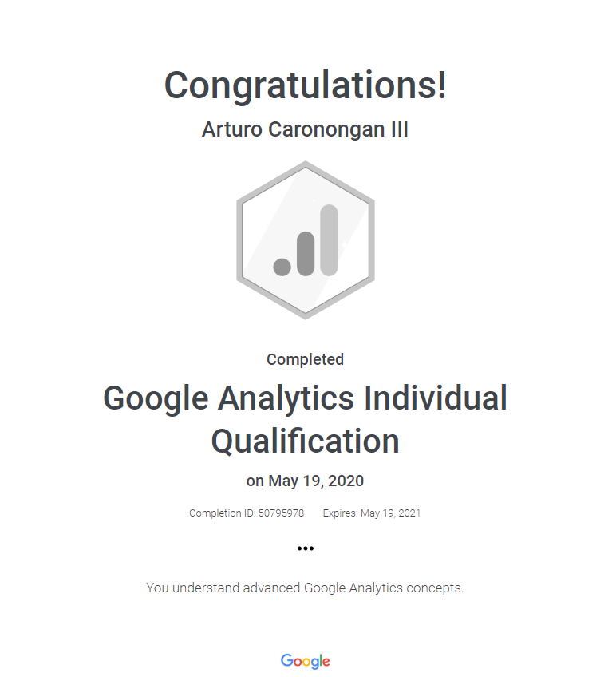Click the tallest bar in the Analytics logo
The width and height of the screenshot is (616, 677).
pyautogui.click(x=328, y=240)
